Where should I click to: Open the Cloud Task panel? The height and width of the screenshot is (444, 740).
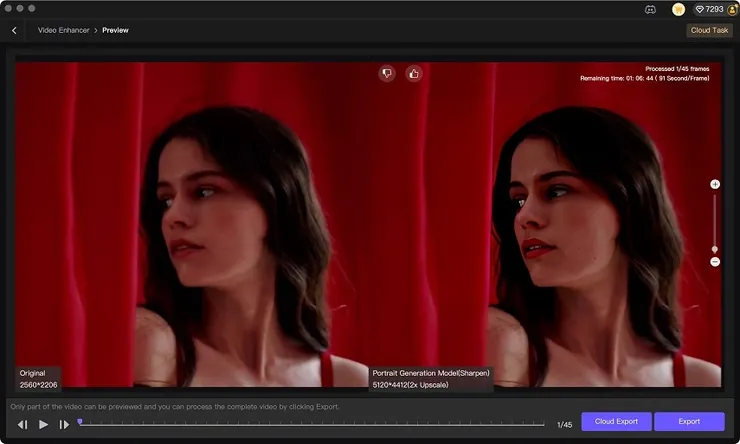tap(709, 30)
